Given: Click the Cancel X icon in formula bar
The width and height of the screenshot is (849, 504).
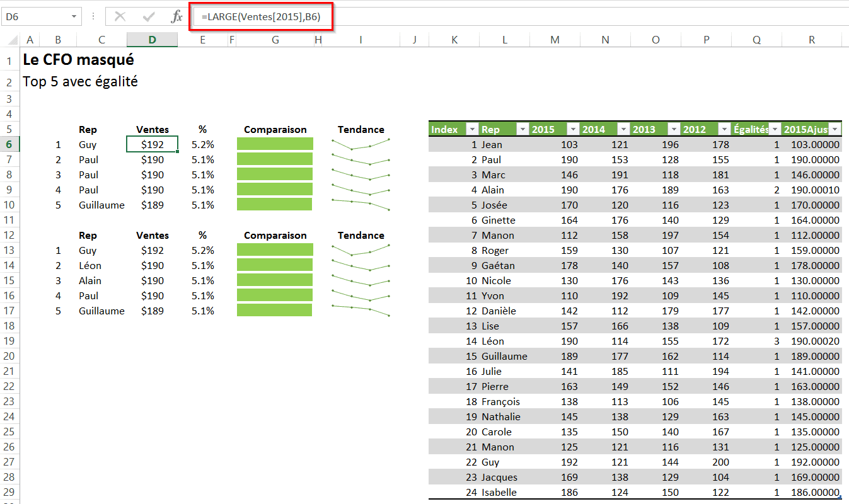Looking at the screenshot, I should coord(120,17).
